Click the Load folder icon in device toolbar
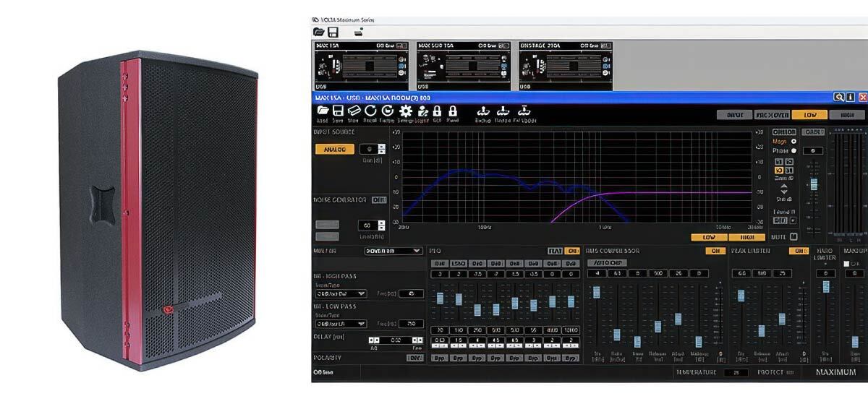Image resolution: width=868 pixels, height=404 pixels. coord(323,111)
